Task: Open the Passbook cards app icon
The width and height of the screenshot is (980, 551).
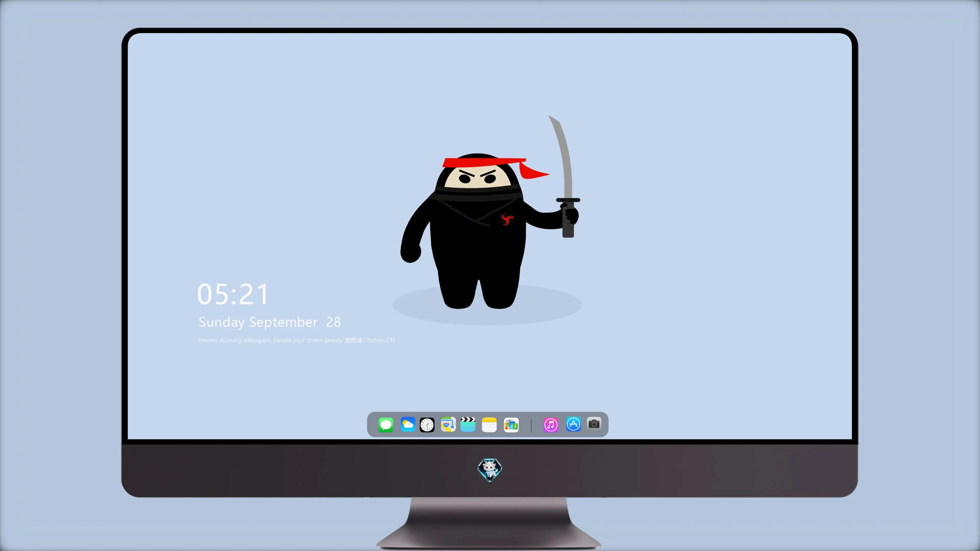Action: (x=511, y=425)
